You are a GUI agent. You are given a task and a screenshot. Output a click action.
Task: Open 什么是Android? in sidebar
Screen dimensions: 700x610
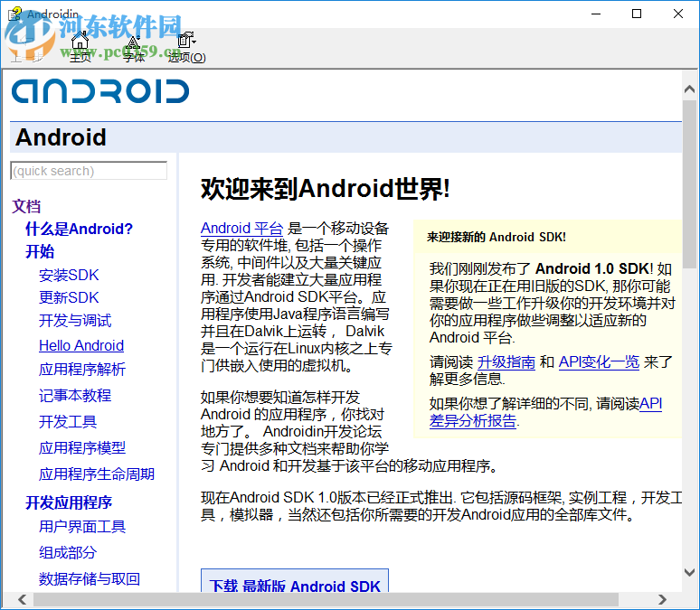click(79, 229)
